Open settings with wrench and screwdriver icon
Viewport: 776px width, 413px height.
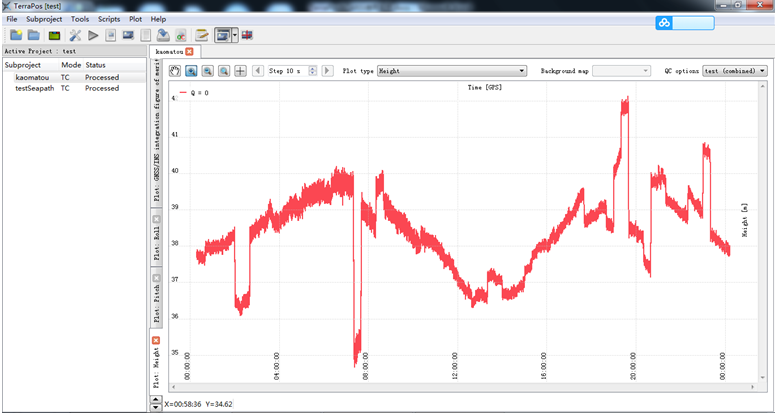pos(75,35)
